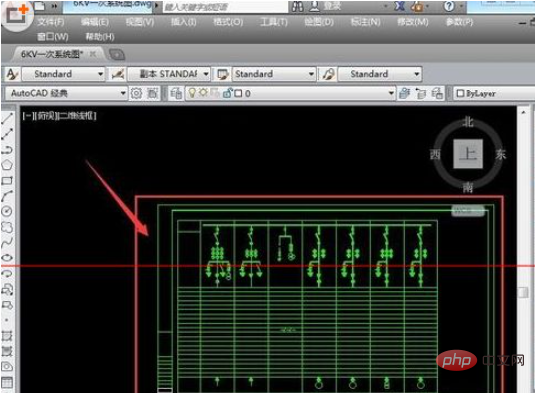Open the Draw (D) menu

[x=319, y=22]
